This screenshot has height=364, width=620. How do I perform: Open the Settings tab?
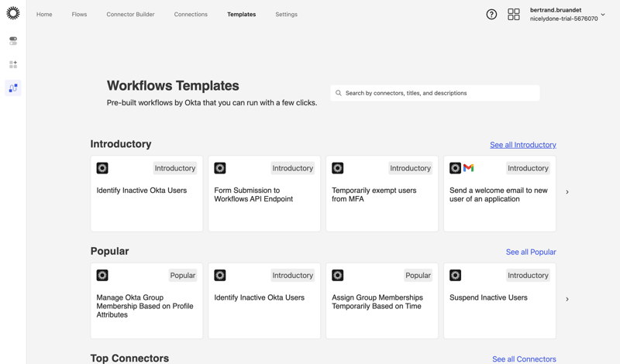(286, 14)
